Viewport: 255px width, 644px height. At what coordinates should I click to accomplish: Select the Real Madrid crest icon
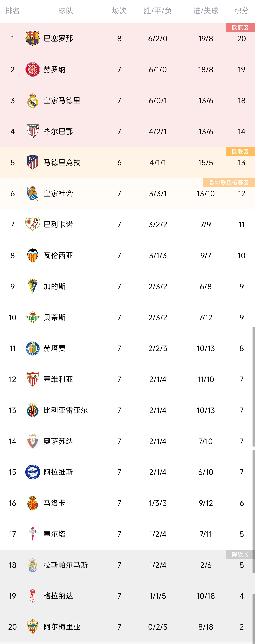pos(33,100)
